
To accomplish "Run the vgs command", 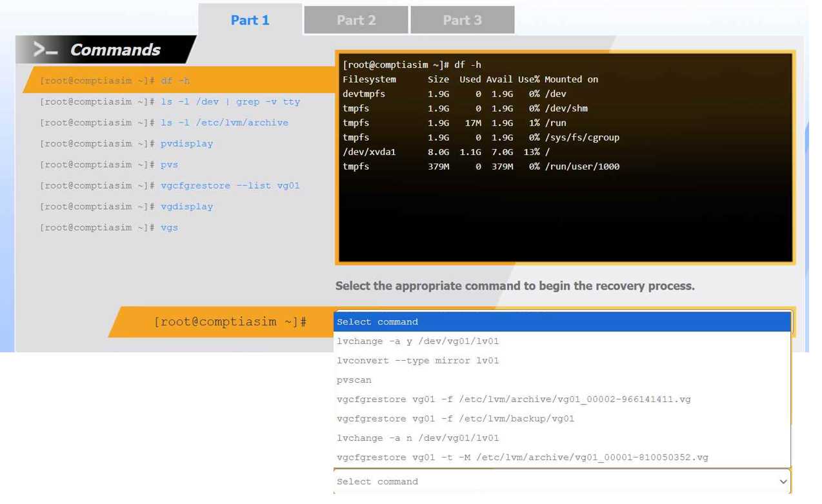I will [169, 227].
